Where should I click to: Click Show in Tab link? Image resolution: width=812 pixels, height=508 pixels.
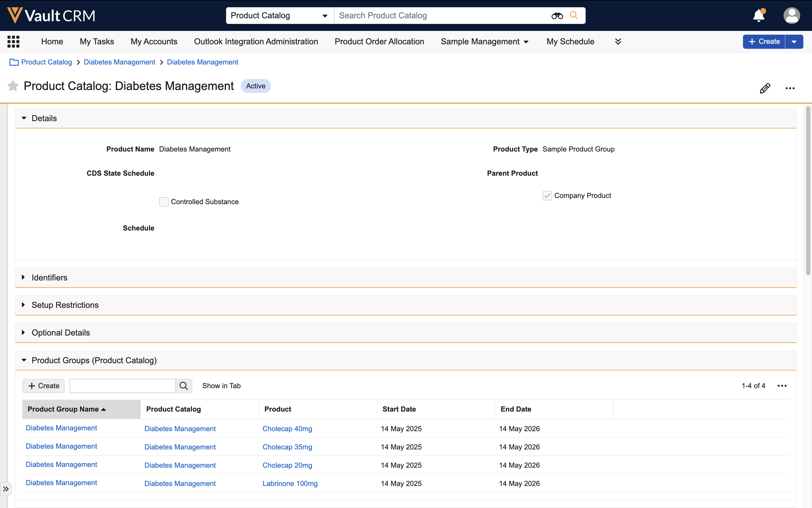click(x=221, y=386)
